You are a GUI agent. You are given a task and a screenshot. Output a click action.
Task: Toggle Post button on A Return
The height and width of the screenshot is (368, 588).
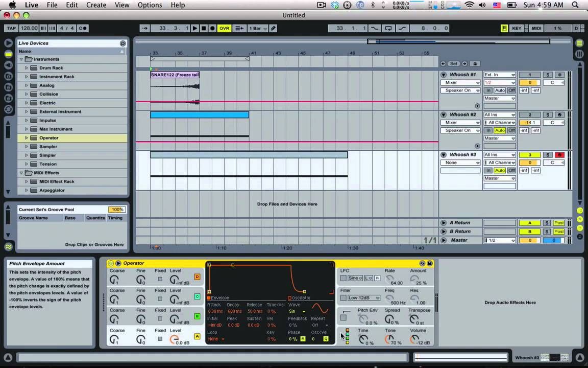click(x=559, y=223)
